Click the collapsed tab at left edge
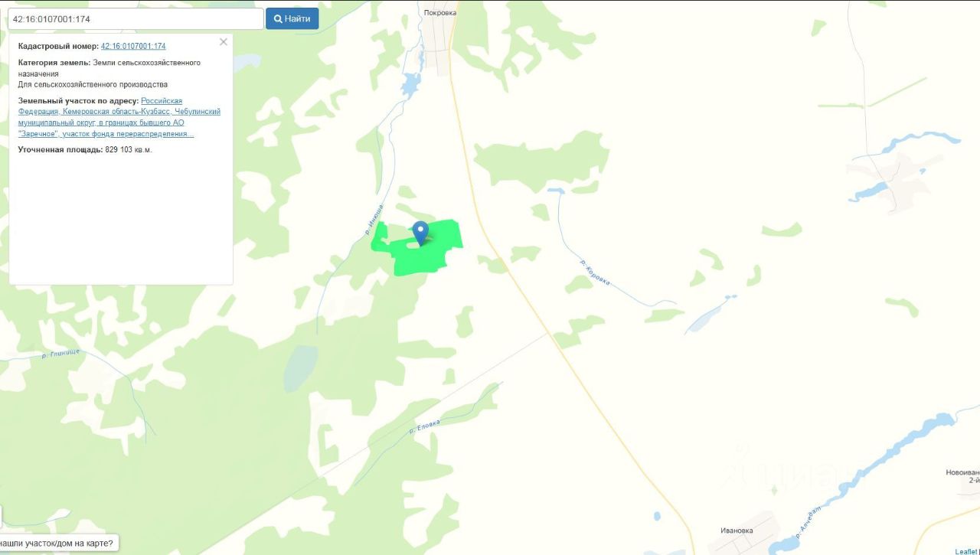This screenshot has height=555, width=980. 1,517
